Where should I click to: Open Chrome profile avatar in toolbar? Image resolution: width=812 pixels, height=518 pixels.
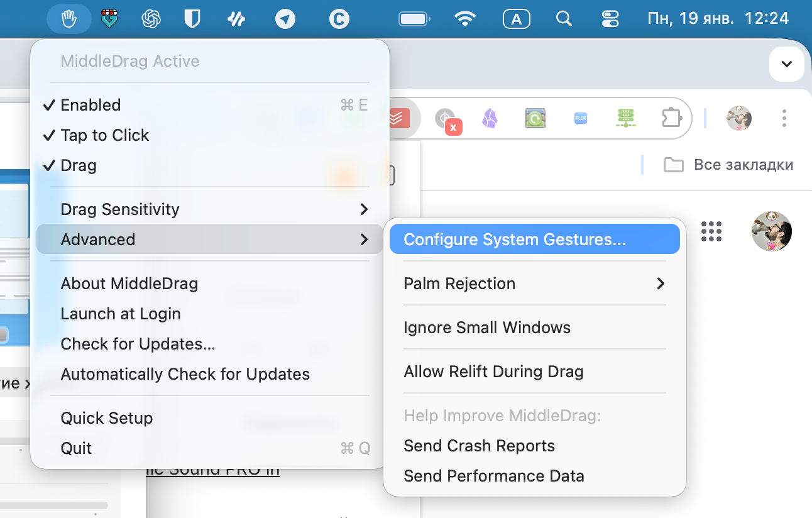[x=739, y=118]
